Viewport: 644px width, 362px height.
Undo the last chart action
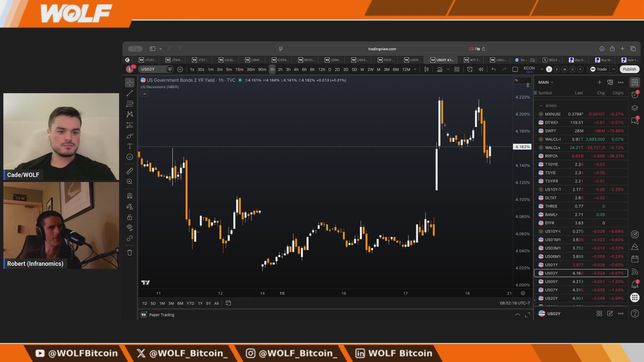coord(493,69)
